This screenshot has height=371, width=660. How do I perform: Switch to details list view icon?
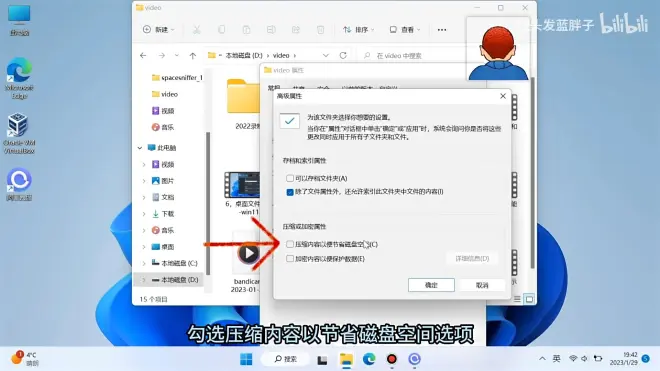[x=517, y=299]
